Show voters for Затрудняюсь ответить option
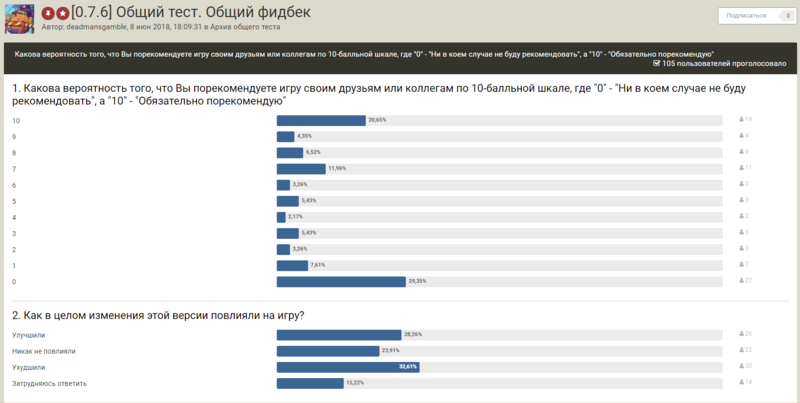The width and height of the screenshot is (800, 403). 745,382
